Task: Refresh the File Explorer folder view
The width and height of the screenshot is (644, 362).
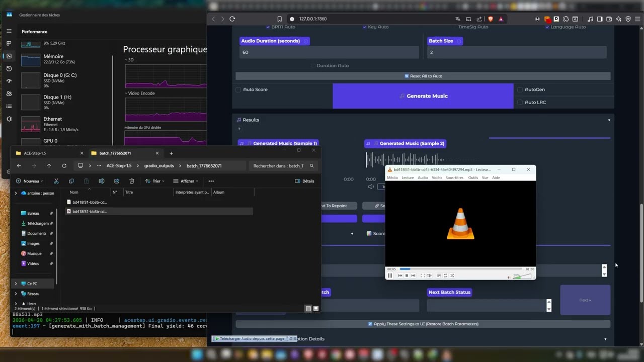Action: click(x=64, y=165)
